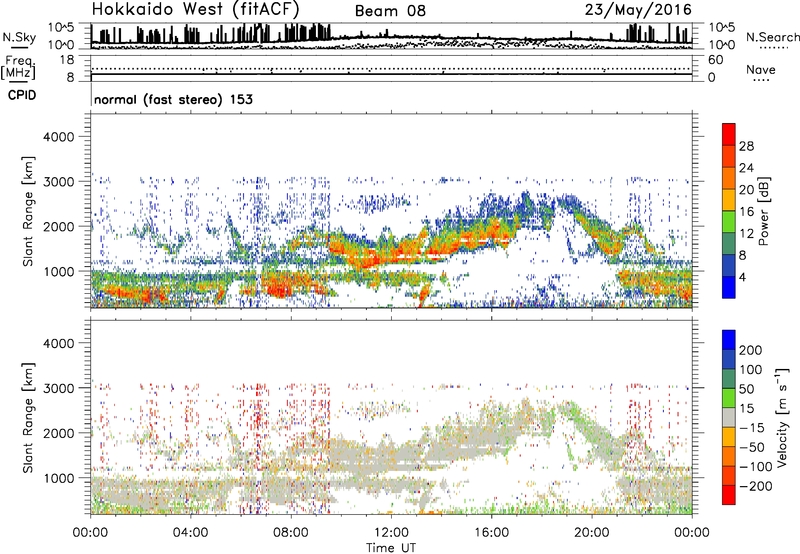Click the 'N.Search' legend label
Screen dimensions: 800x554
pos(772,37)
